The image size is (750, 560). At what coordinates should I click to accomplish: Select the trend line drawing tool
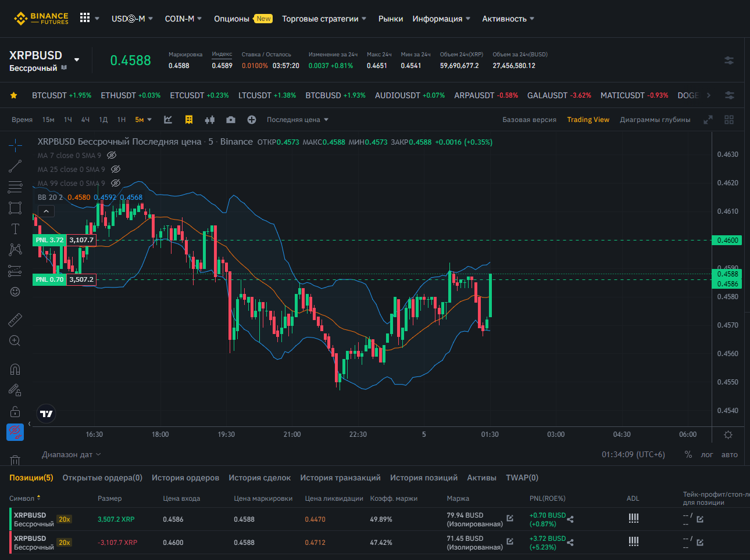(15, 166)
